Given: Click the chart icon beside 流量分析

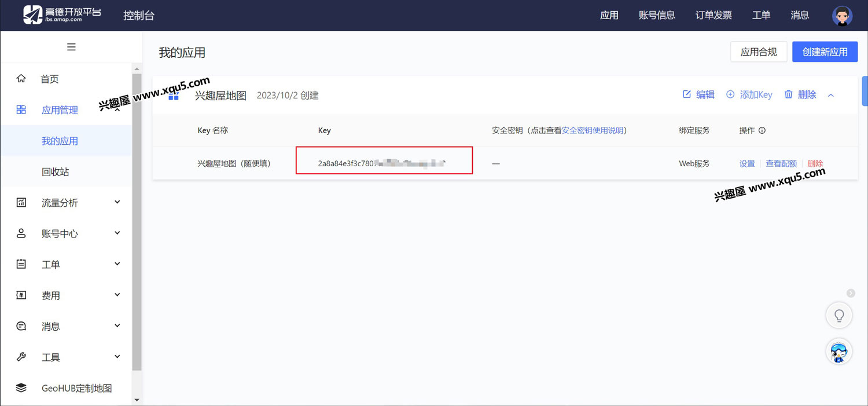Looking at the screenshot, I should 21,202.
